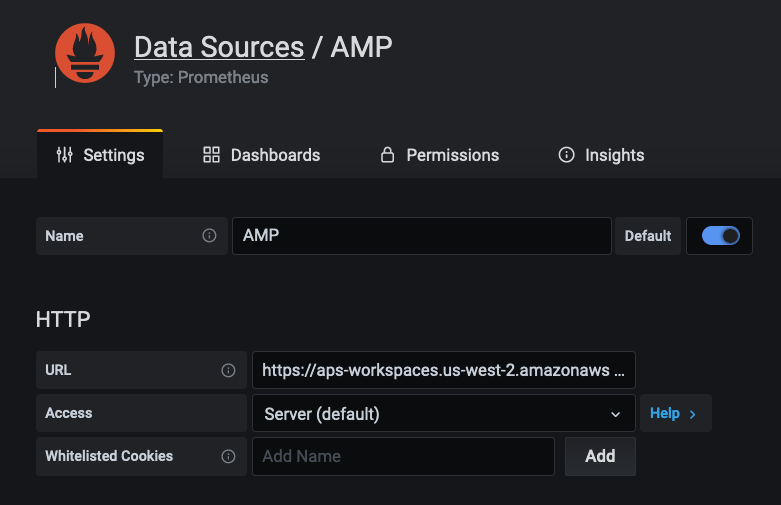
Task: Click the Whitelisted Cookies info icon
Action: tap(228, 456)
